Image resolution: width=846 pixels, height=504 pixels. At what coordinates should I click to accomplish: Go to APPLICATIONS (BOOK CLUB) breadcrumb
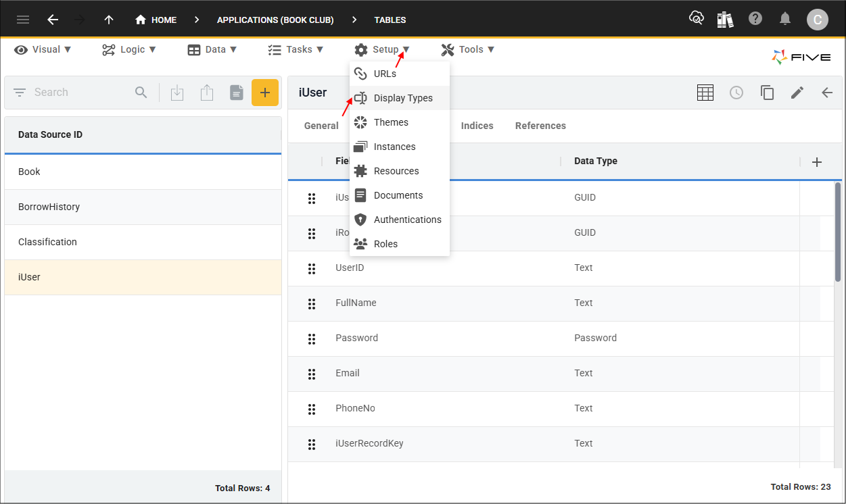point(275,20)
